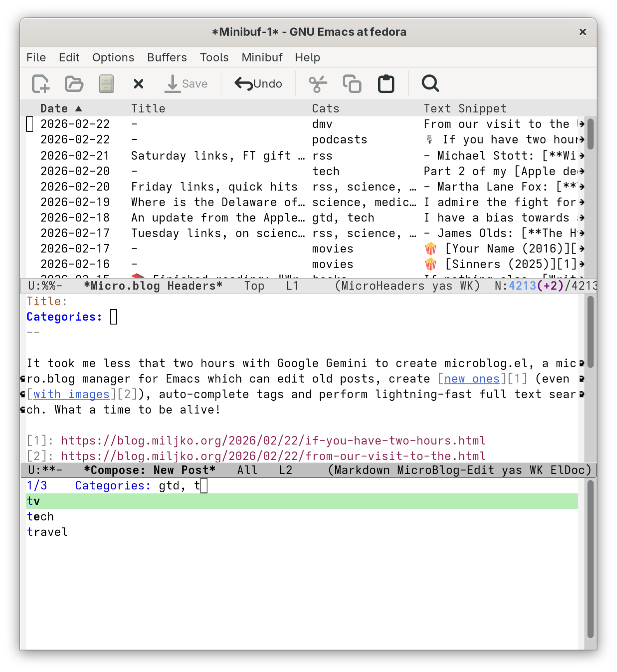The width and height of the screenshot is (617, 672).
Task: Click the Save toolbar button
Action: pos(186,84)
